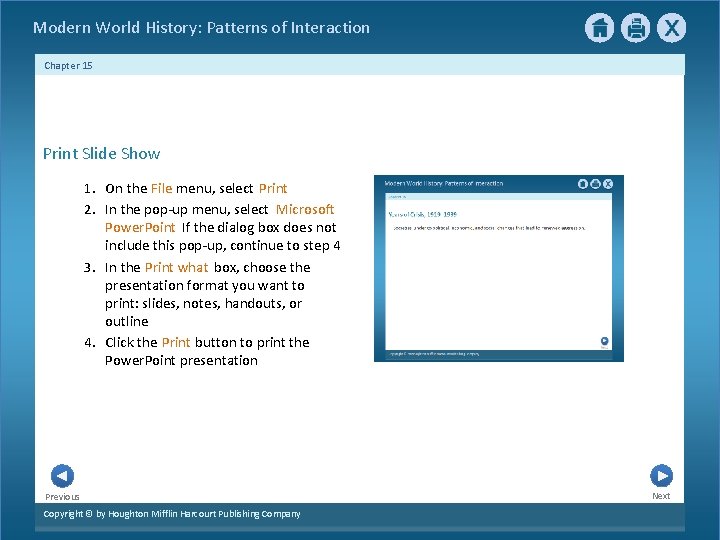Click 'Next' label under the forward arrow
The width and height of the screenshot is (720, 540).
pos(661,496)
